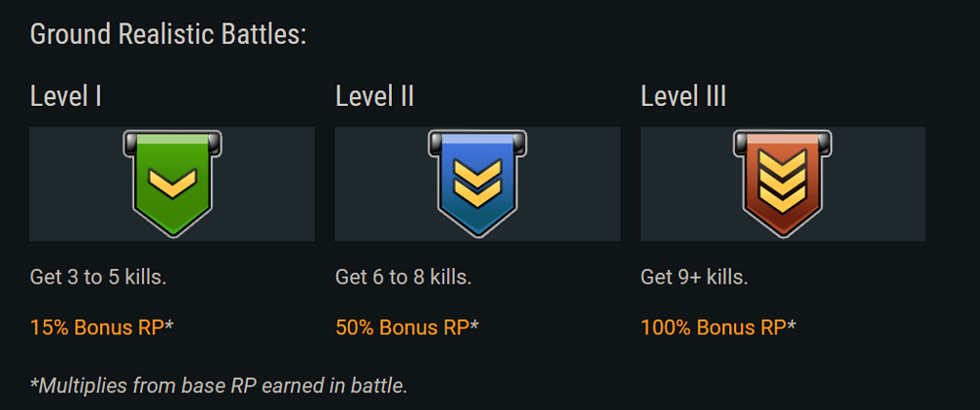Click the "Multiplies from base RP" footnote
The image size is (980, 410).
click(219, 384)
